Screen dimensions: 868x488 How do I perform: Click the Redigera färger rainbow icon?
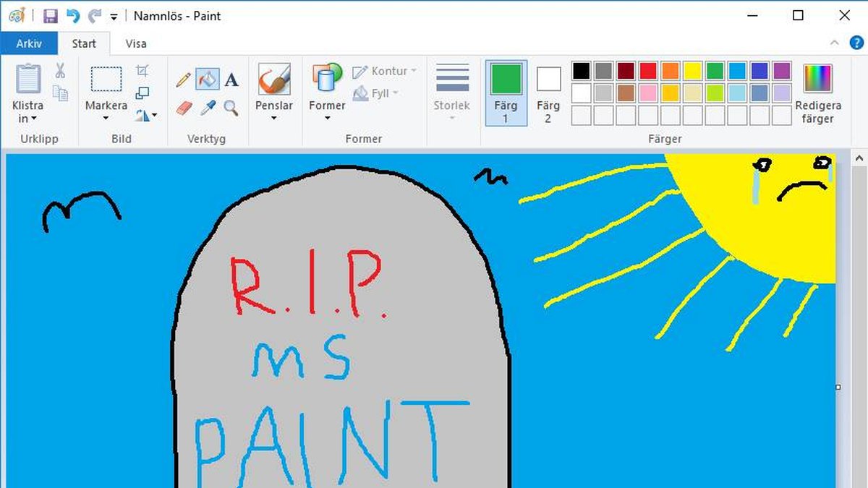point(818,79)
